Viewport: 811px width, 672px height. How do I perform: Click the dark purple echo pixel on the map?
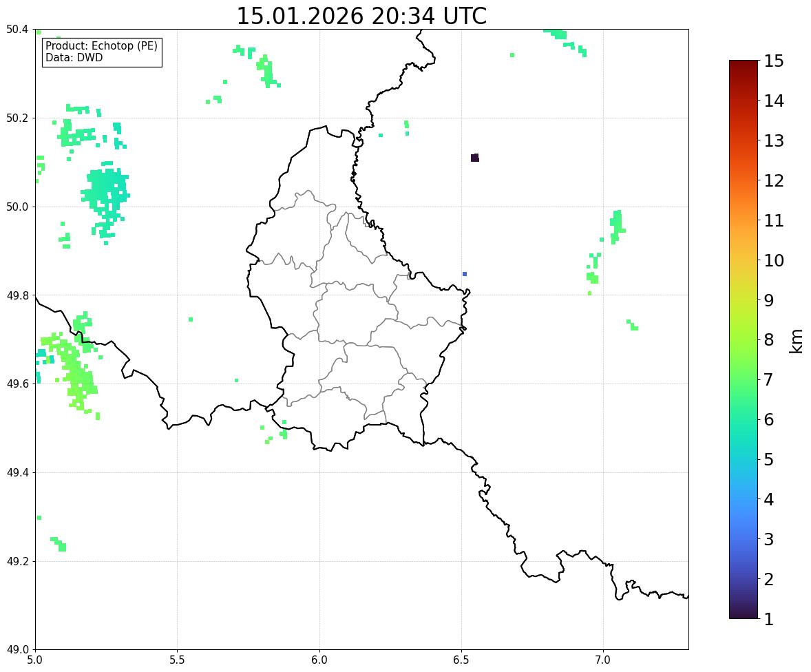(x=475, y=158)
